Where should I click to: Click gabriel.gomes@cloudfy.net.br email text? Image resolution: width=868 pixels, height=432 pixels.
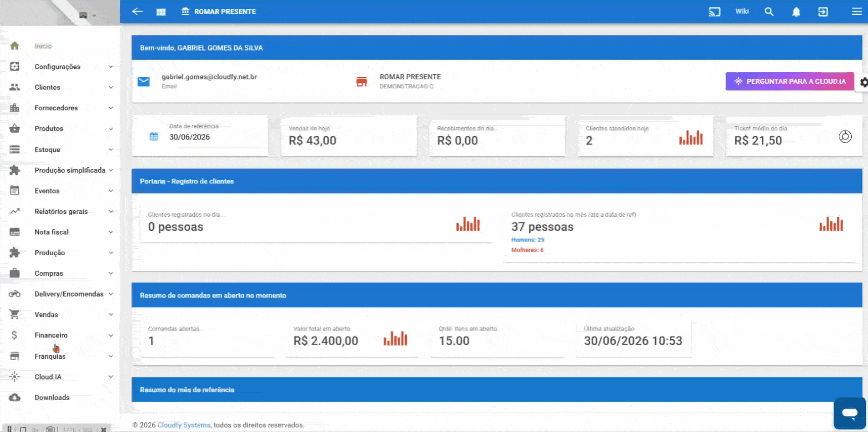209,77
